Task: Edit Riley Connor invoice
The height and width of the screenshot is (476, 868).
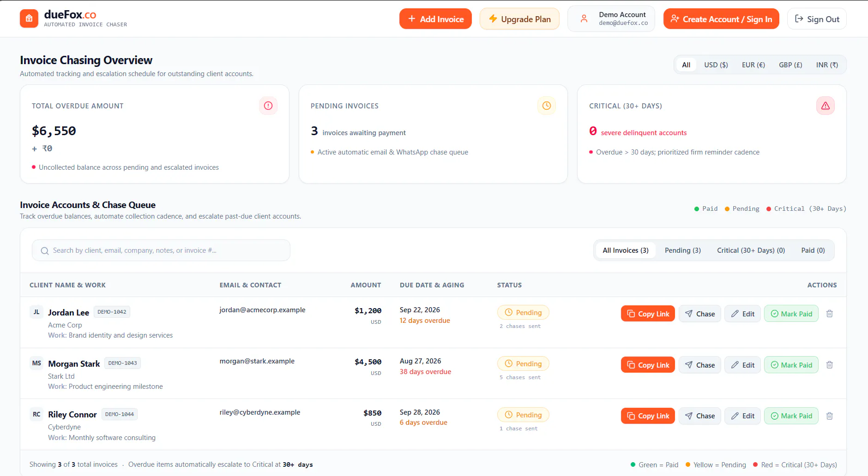Action: pyautogui.click(x=742, y=416)
